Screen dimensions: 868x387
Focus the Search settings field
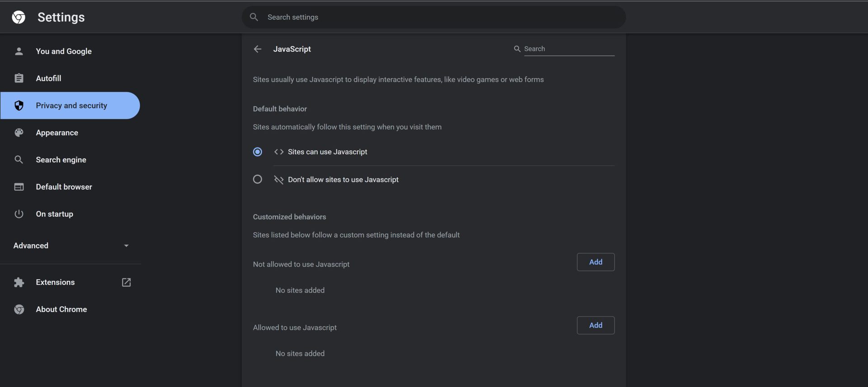click(434, 17)
